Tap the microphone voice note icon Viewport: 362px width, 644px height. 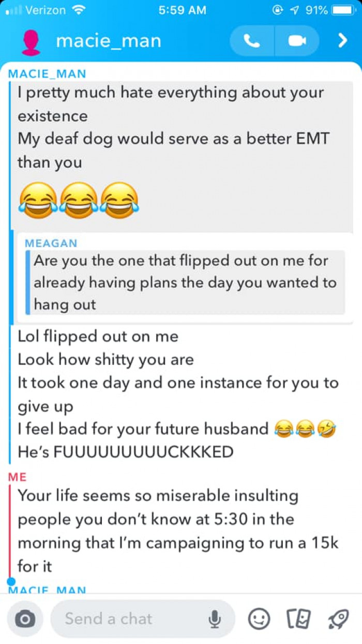pos(215,619)
